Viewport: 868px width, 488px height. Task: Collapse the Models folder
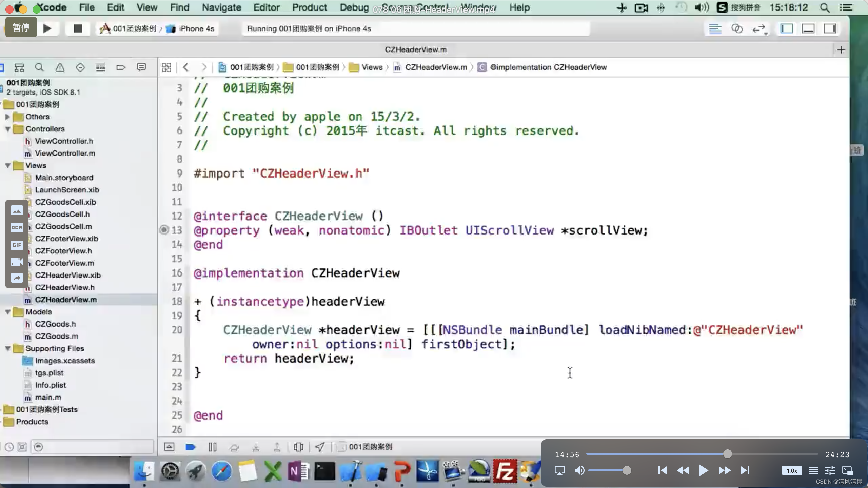7,312
